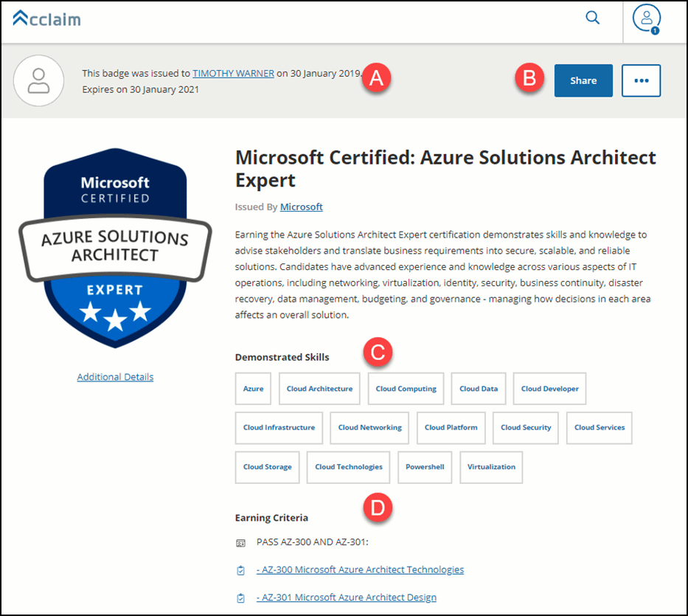Select the Azure skill tag
The height and width of the screenshot is (616, 688).
pos(253,389)
